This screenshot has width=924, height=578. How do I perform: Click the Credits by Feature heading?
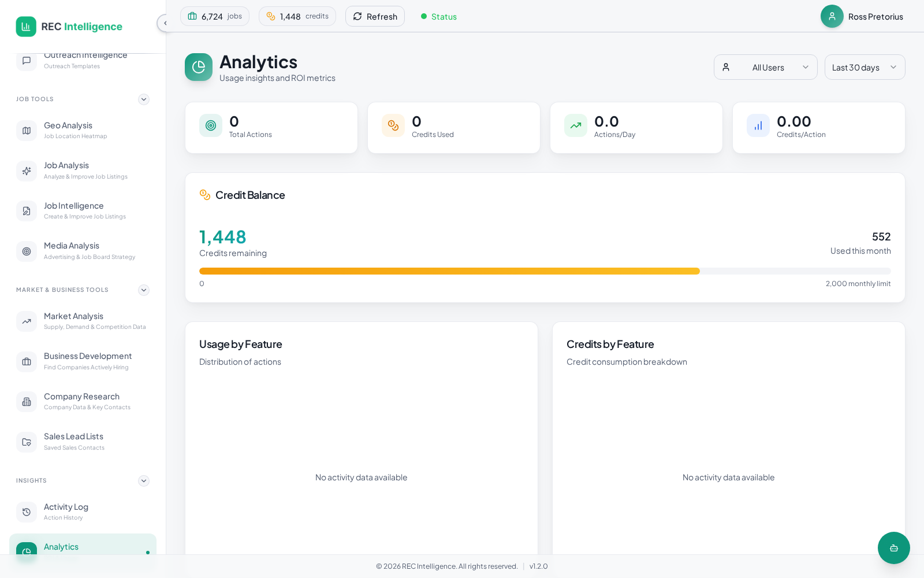coord(610,344)
